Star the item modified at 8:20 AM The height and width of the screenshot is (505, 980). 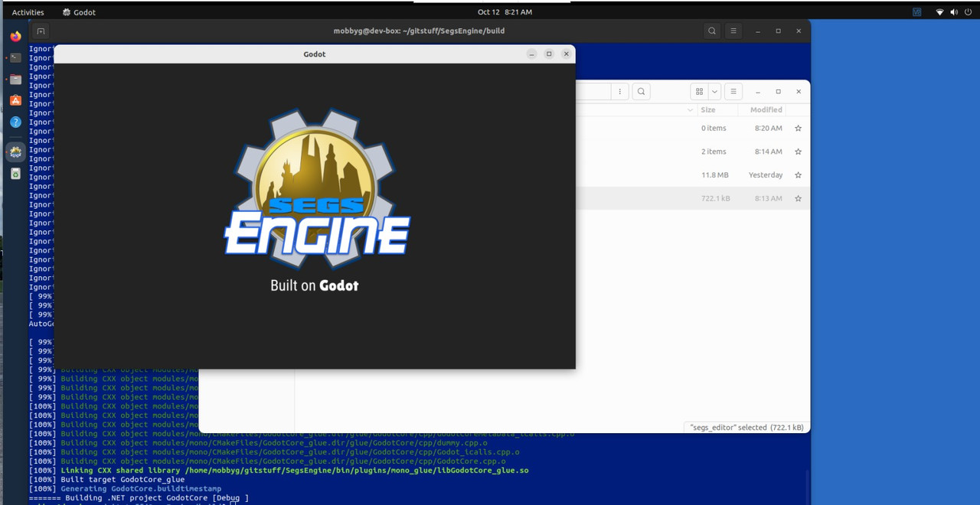click(798, 129)
